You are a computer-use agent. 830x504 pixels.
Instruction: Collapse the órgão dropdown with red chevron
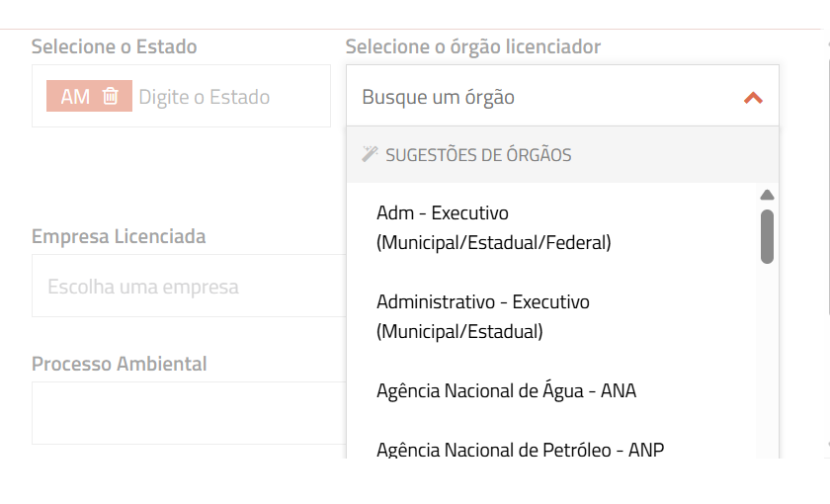pyautogui.click(x=753, y=98)
